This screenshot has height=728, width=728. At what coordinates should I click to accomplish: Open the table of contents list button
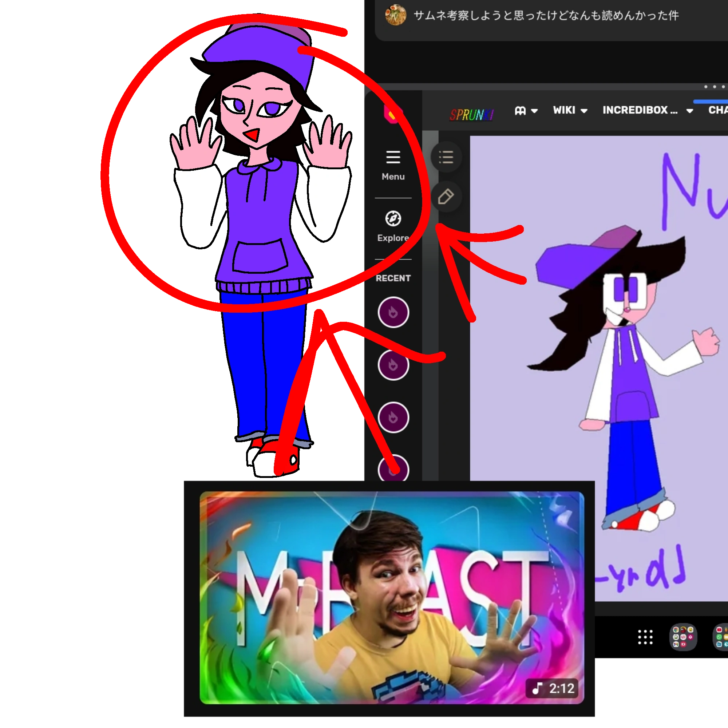(x=446, y=157)
